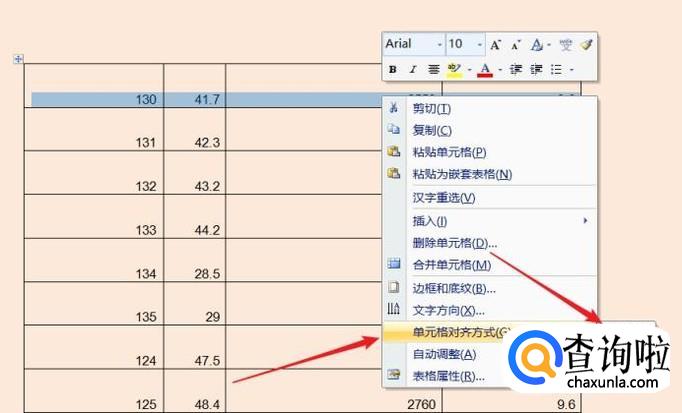This screenshot has width=682, height=413.
Task: Click cell containing 131
Action: 94,130
